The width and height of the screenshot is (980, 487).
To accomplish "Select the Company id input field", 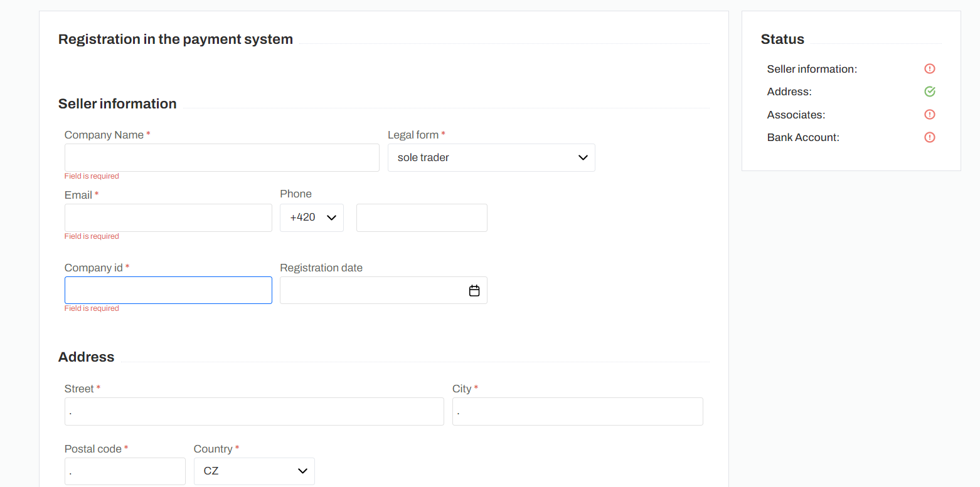I will 168,290.
